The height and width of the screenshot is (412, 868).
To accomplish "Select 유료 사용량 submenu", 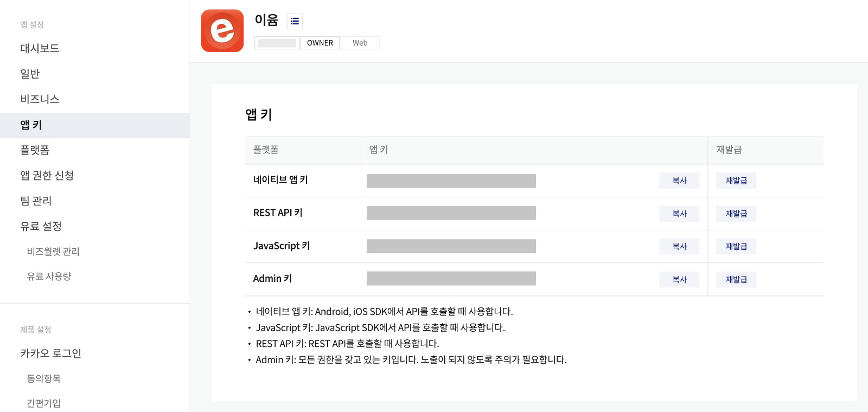I will pyautogui.click(x=49, y=276).
